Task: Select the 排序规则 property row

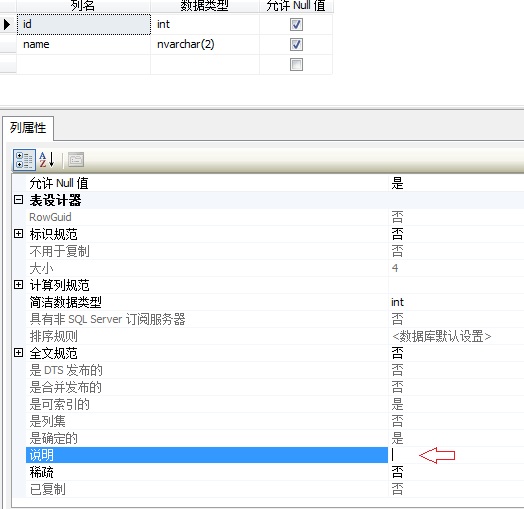Action: pyautogui.click(x=275, y=336)
